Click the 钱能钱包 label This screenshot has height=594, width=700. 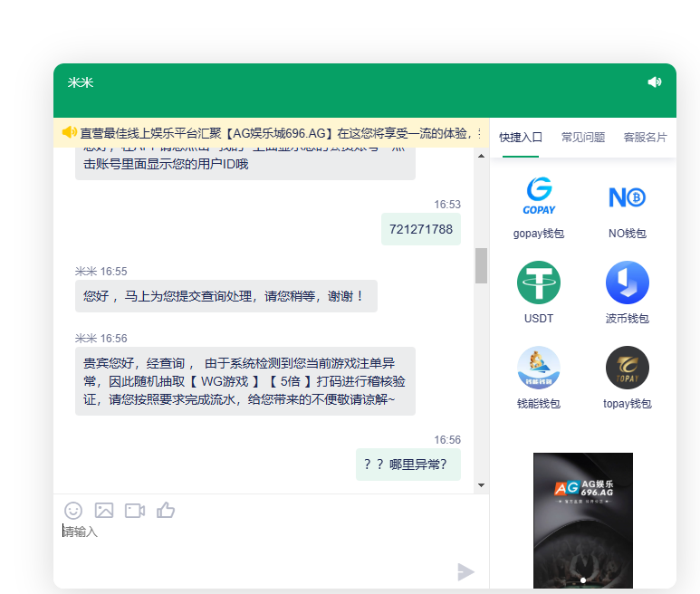pos(539,404)
